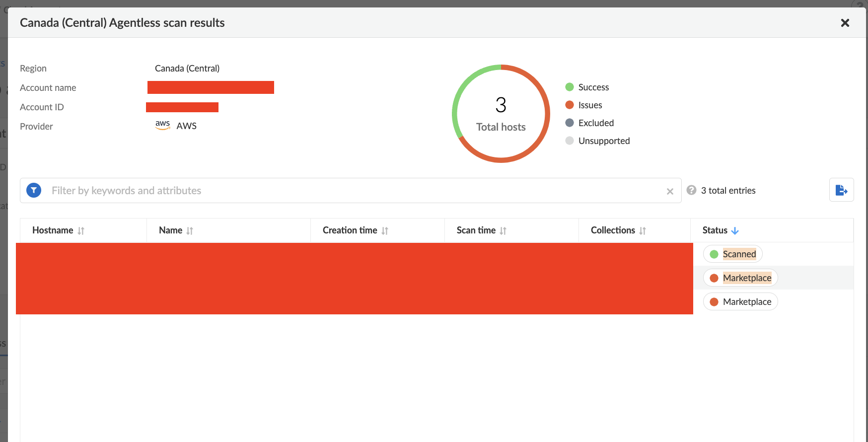The width and height of the screenshot is (868, 442).
Task: Click the Total hosts donut chart
Action: (501, 114)
